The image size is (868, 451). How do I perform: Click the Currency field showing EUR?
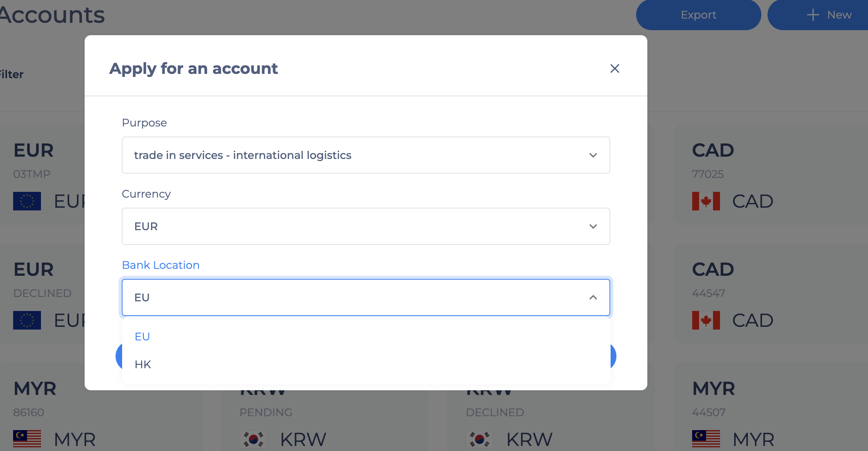[x=366, y=226]
